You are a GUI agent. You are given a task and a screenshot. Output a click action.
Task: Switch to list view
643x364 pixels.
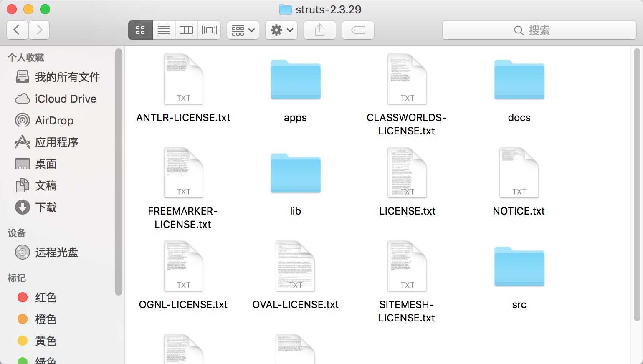(x=164, y=30)
